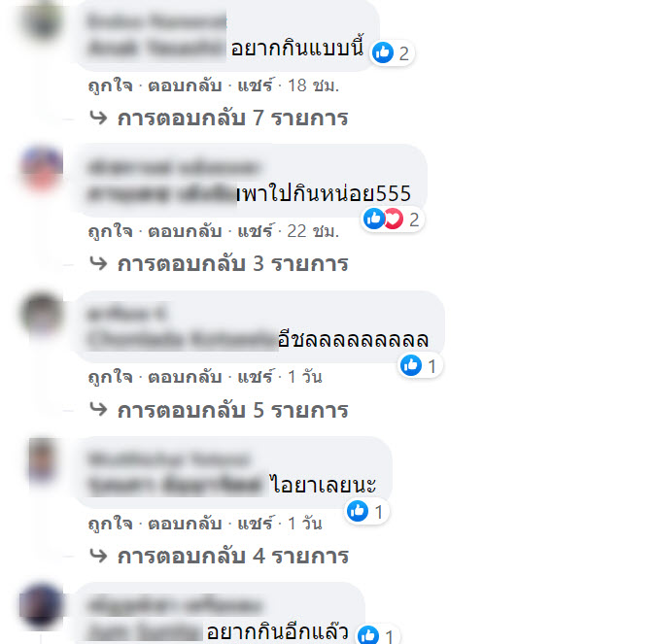Share the อีชลลลลลลลล comment

pyautogui.click(x=256, y=377)
